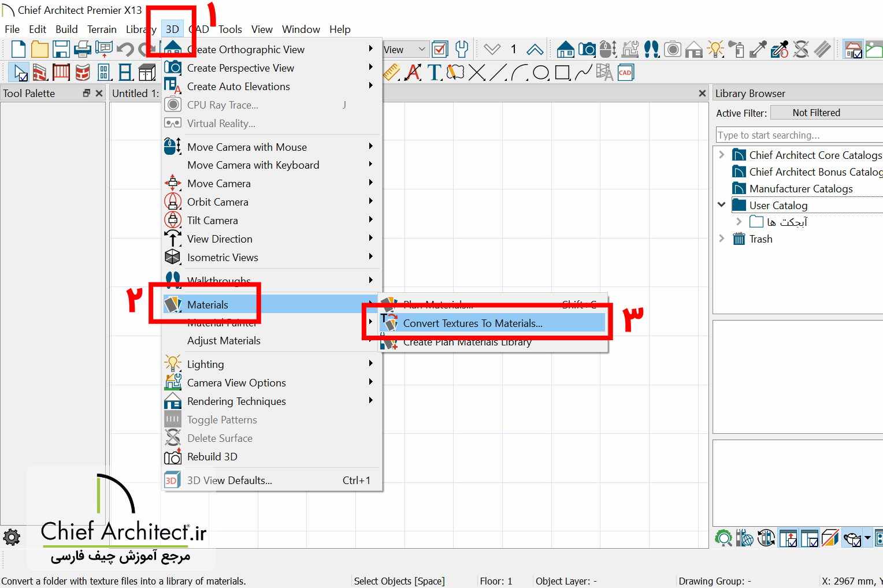
Task: Click the settings gear at bottom left
Action: click(x=12, y=538)
